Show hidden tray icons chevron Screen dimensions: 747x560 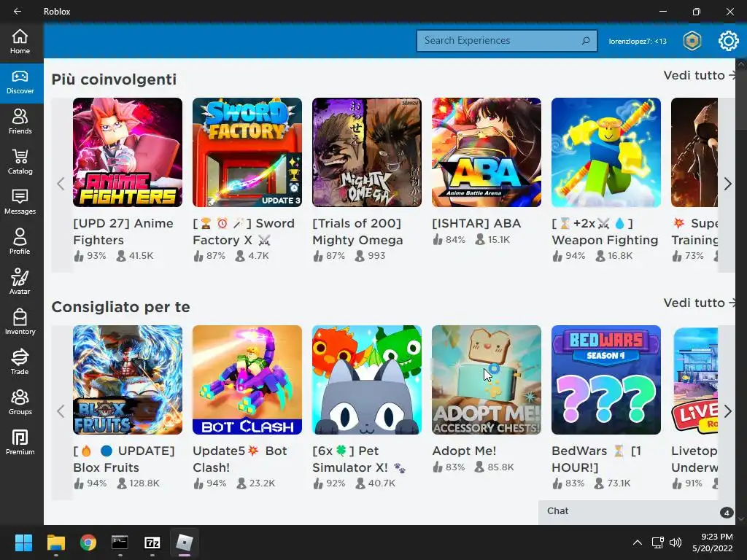[x=637, y=542]
